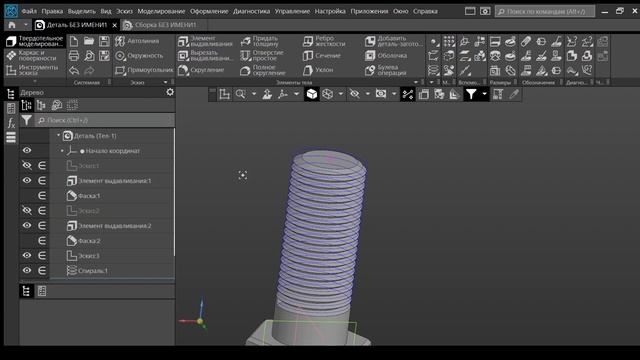Run Элемент выдавливания command
Viewport: 640px width, 360px height.
[205, 41]
